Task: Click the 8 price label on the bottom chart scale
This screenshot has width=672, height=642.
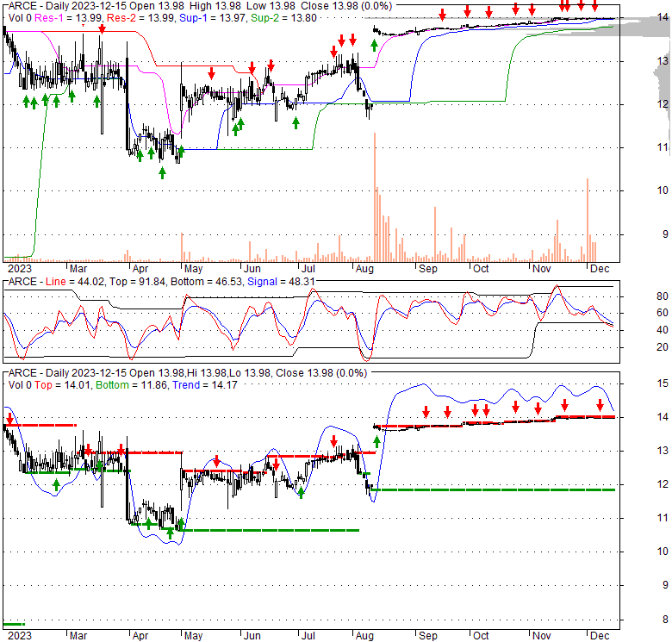Action: click(x=665, y=620)
